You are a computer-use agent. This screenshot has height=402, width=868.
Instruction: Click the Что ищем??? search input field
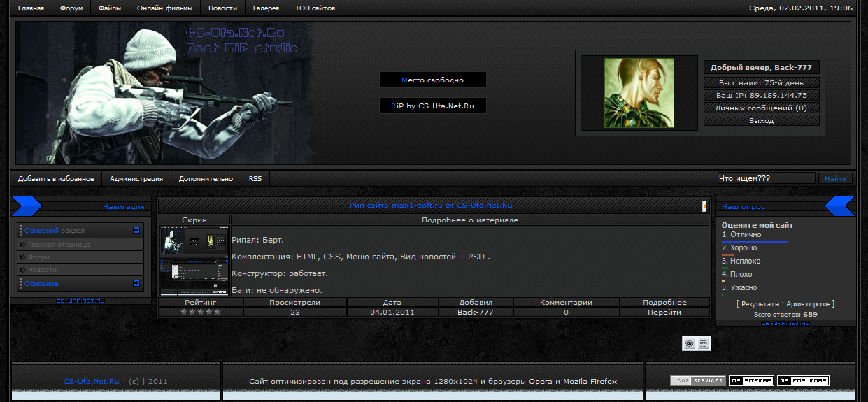coord(766,179)
